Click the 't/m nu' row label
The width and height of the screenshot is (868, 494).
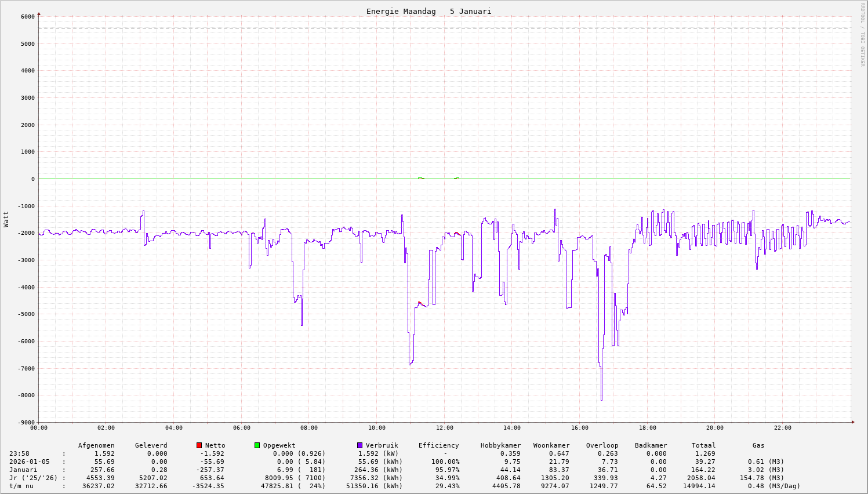tap(21, 486)
